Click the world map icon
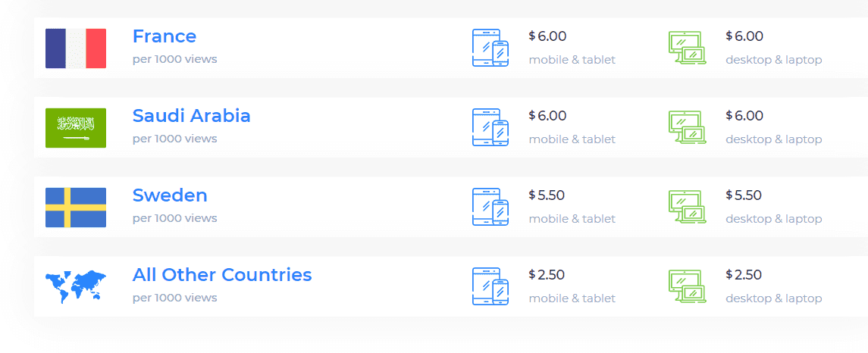The width and height of the screenshot is (868, 353). (x=76, y=287)
